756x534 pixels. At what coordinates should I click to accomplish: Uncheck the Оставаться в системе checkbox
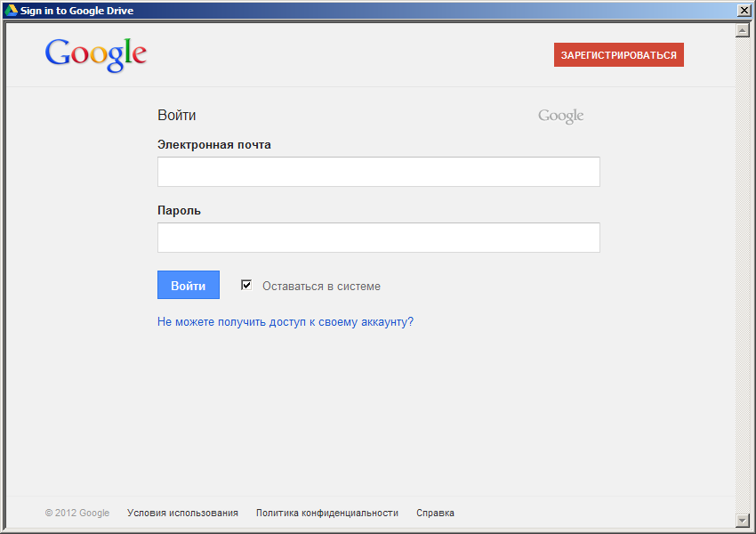click(246, 285)
